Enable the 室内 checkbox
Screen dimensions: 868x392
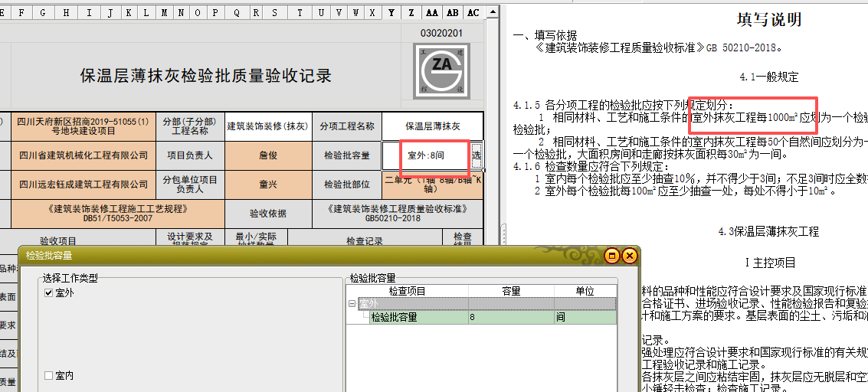(x=49, y=376)
